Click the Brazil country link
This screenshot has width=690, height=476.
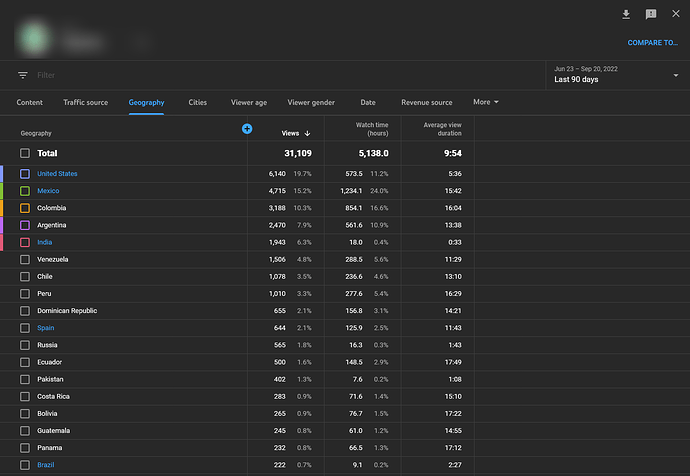point(46,465)
